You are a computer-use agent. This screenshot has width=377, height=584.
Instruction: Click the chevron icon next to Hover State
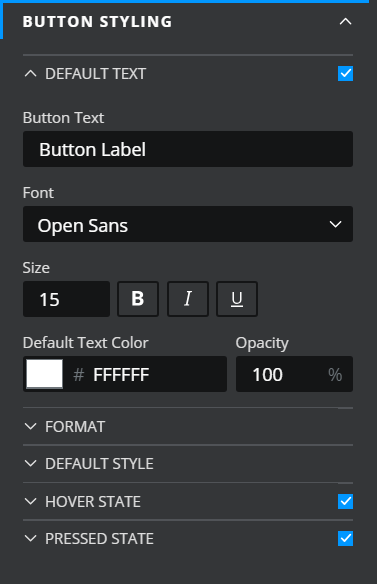[31, 501]
